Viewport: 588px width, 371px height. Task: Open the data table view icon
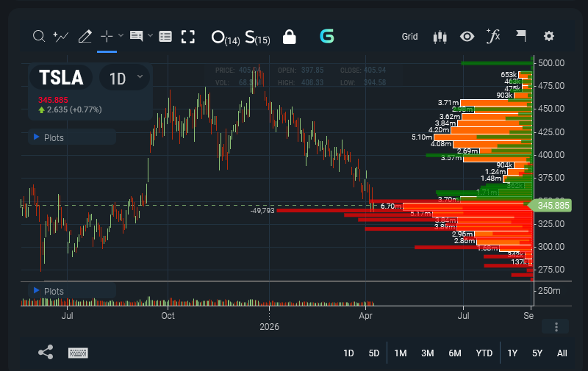(x=165, y=36)
